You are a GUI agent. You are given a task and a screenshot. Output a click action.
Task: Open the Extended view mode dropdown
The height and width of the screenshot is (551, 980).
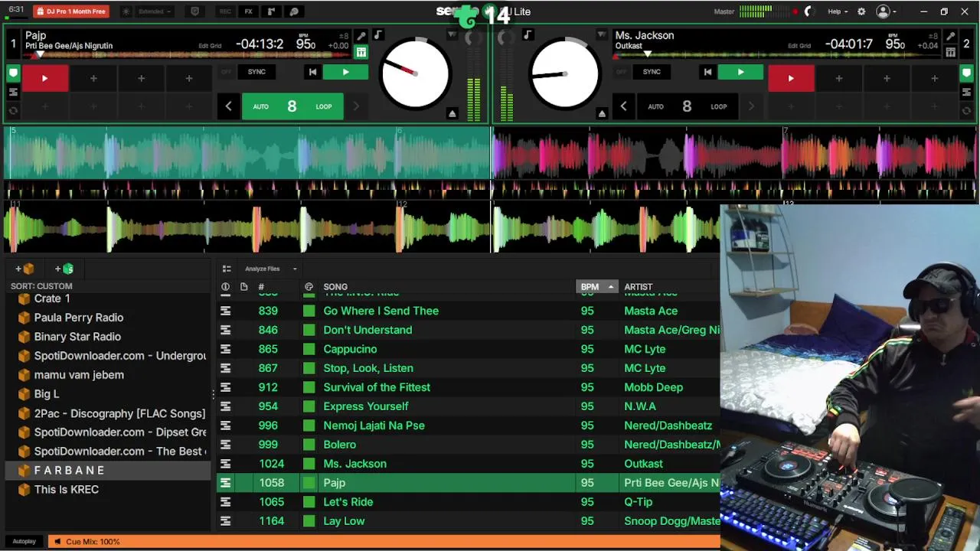pyautogui.click(x=155, y=11)
